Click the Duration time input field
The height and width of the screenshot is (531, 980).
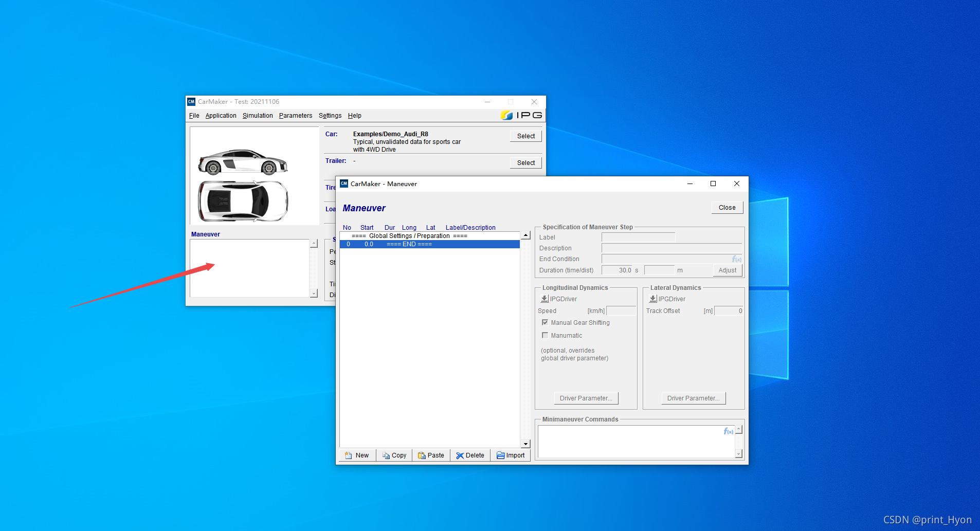pyautogui.click(x=617, y=270)
